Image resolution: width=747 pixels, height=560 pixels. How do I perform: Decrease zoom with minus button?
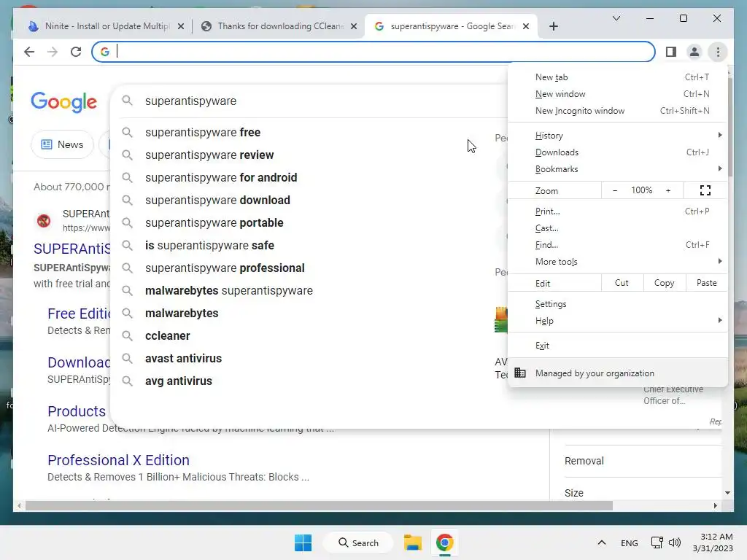[614, 190]
